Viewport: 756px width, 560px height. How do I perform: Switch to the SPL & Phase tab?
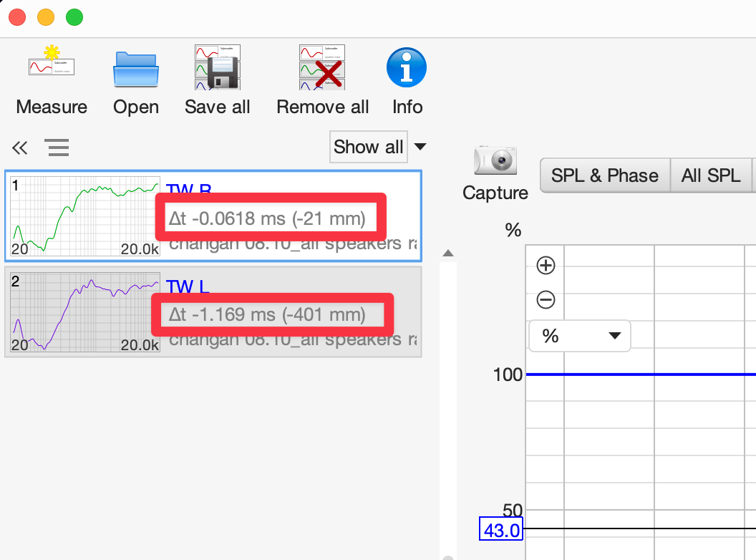tap(604, 175)
